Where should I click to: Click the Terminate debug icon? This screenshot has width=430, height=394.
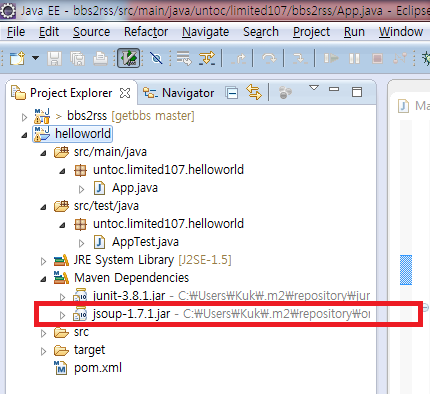pos(377,59)
